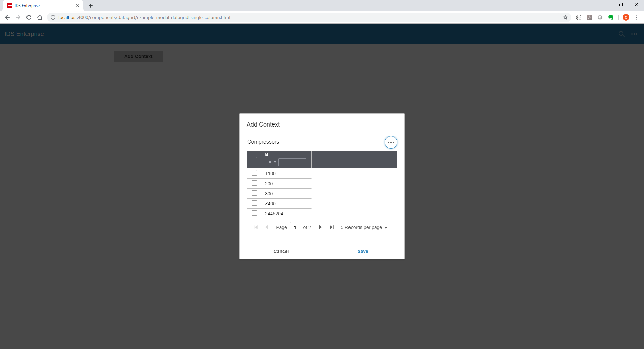Screen dimensions: 644x349
Task: Open Chrome's three-dot menu
Action: pyautogui.click(x=637, y=17)
